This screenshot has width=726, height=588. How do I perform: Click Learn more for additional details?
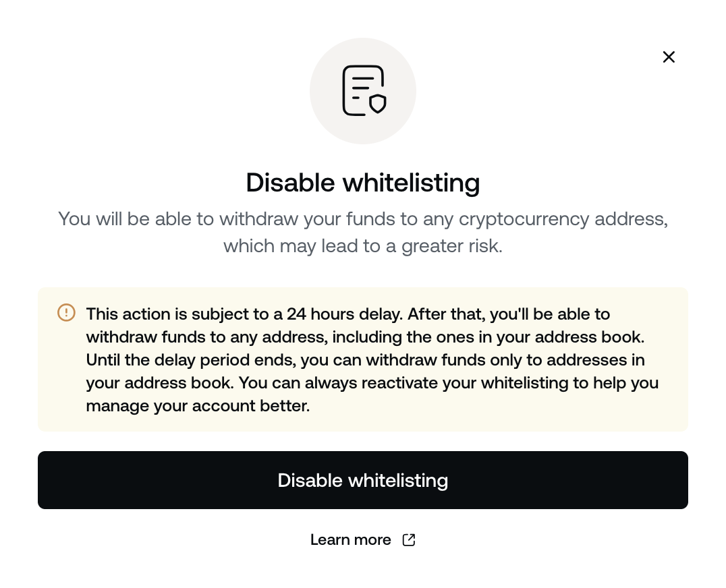click(351, 539)
